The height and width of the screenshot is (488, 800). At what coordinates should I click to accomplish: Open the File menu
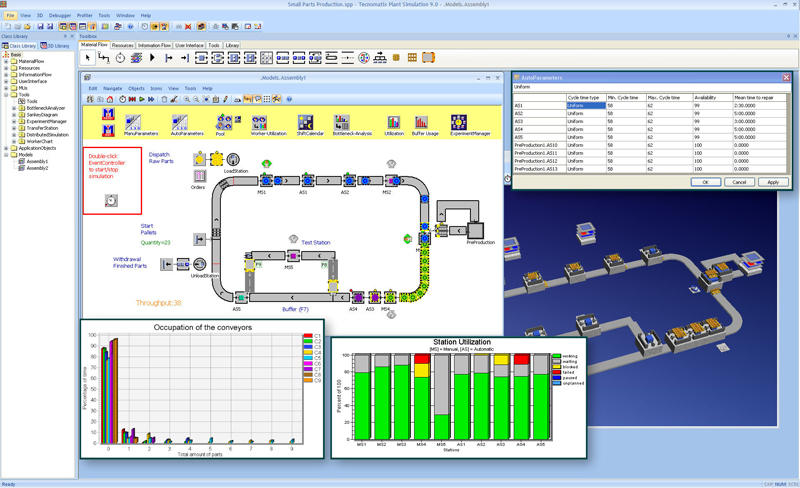click(10, 15)
